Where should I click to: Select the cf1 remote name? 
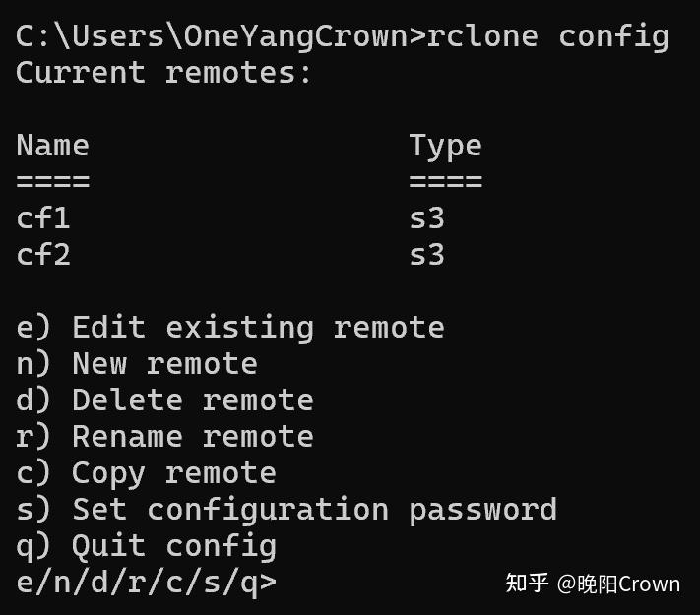click(x=43, y=218)
